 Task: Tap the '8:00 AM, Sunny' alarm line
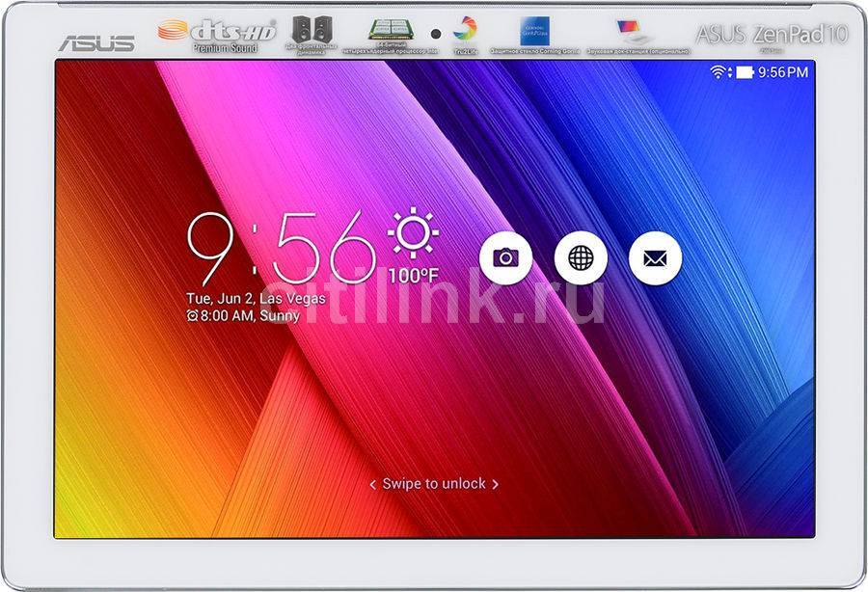coord(250,315)
